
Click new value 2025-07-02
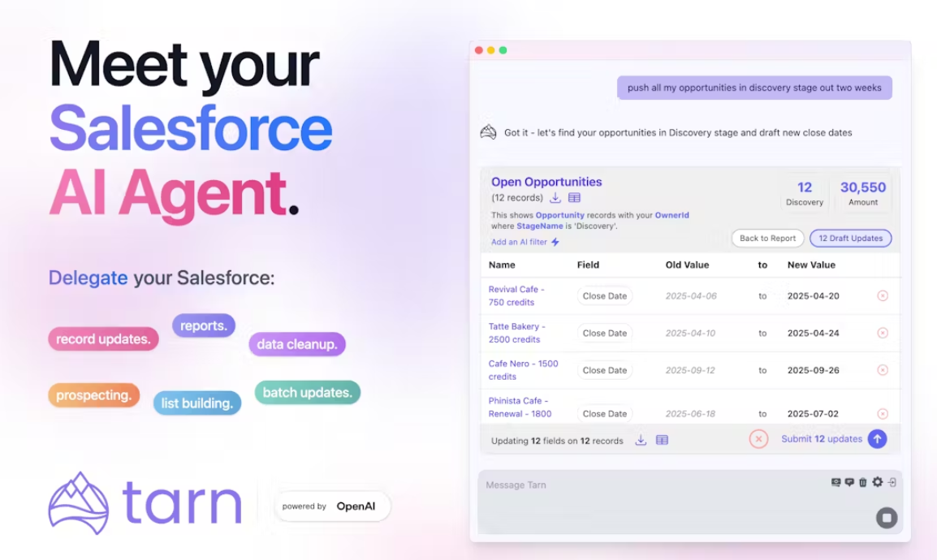click(x=813, y=414)
